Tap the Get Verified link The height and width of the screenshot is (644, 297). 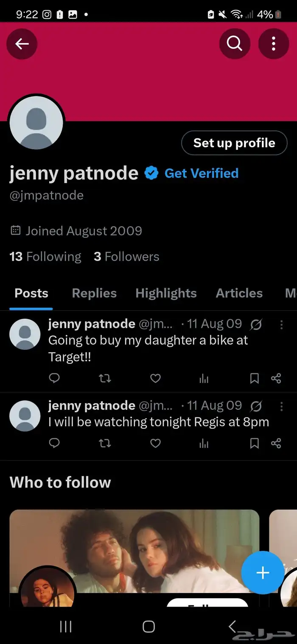coord(201,173)
